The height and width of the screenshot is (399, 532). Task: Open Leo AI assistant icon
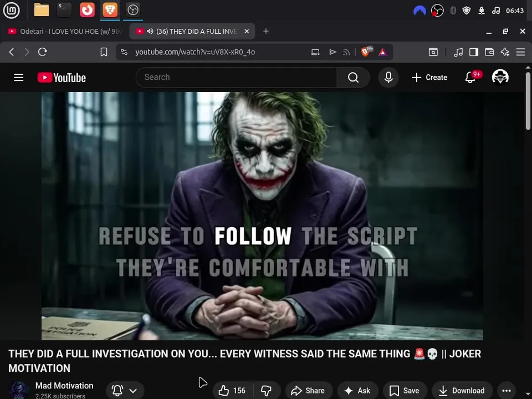(x=505, y=52)
